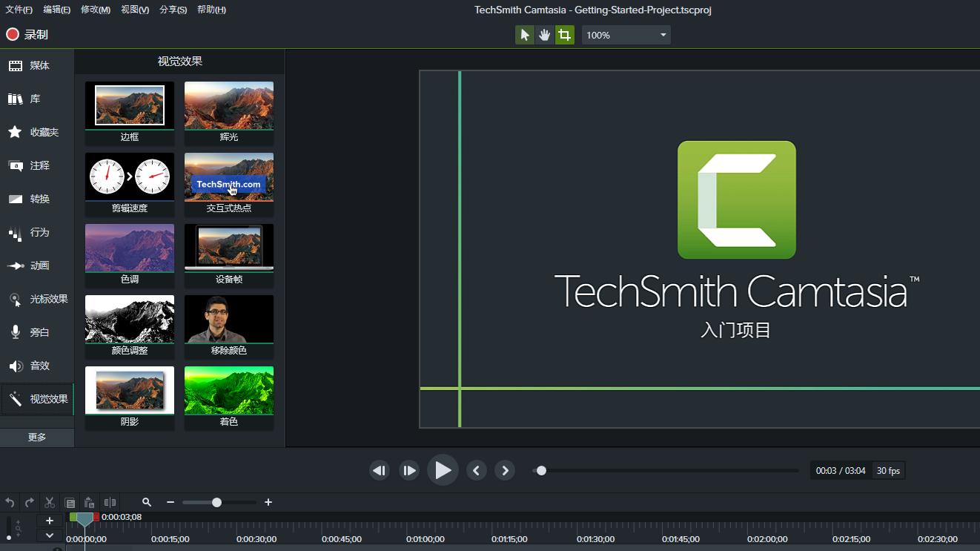Image resolution: width=980 pixels, height=551 pixels.
Task: Click the 录制 record button
Action: click(x=27, y=35)
